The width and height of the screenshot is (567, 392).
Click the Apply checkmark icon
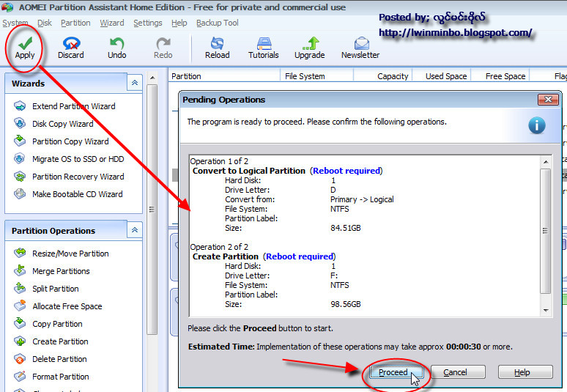tap(25, 44)
